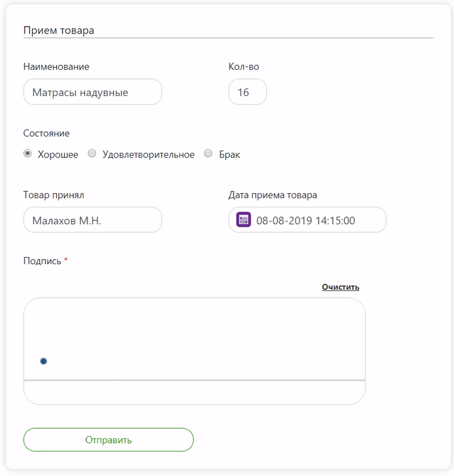The width and height of the screenshot is (454, 476).
Task: Click the Наименование label
Action: (56, 66)
